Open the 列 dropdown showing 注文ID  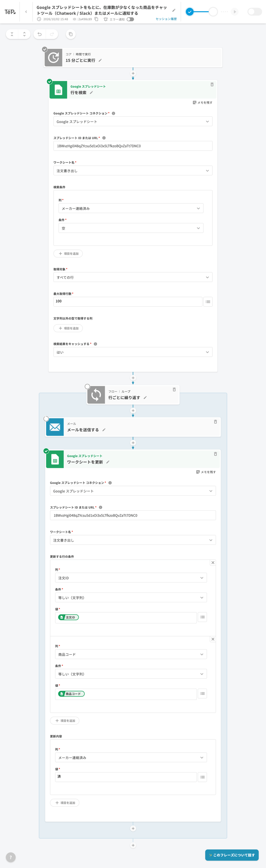tap(131, 578)
